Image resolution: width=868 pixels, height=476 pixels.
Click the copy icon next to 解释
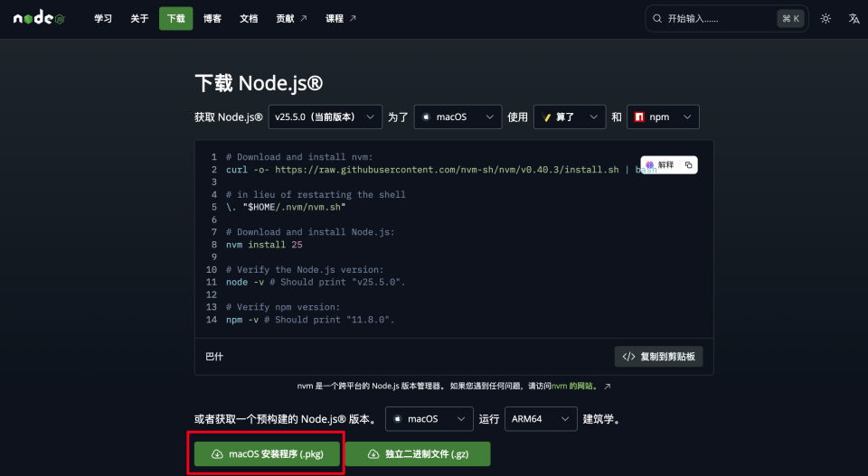(x=688, y=164)
